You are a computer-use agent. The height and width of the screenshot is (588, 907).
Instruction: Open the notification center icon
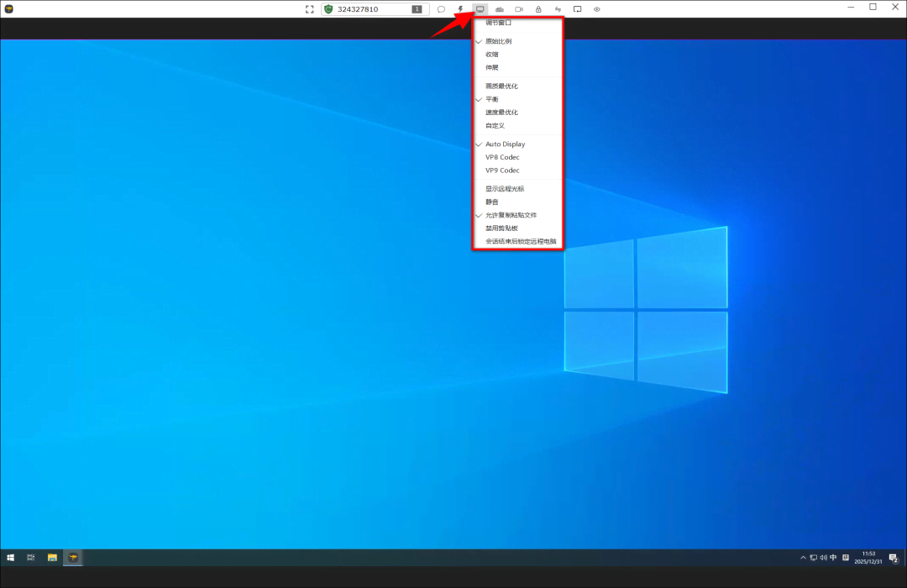coord(893,558)
